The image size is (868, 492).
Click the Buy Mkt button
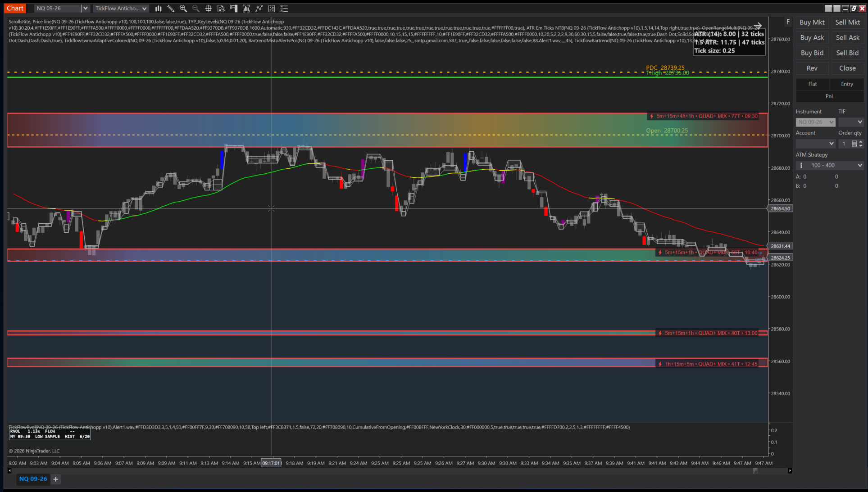[812, 22]
